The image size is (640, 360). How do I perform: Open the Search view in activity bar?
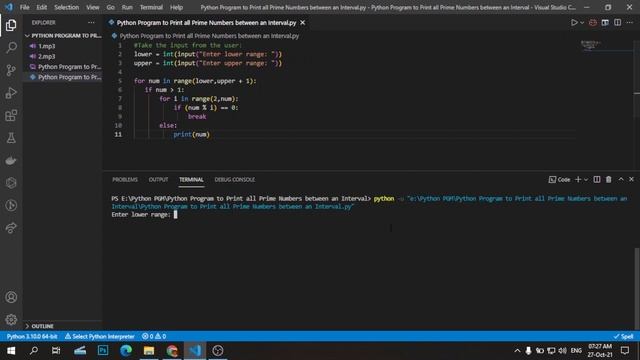[11, 48]
